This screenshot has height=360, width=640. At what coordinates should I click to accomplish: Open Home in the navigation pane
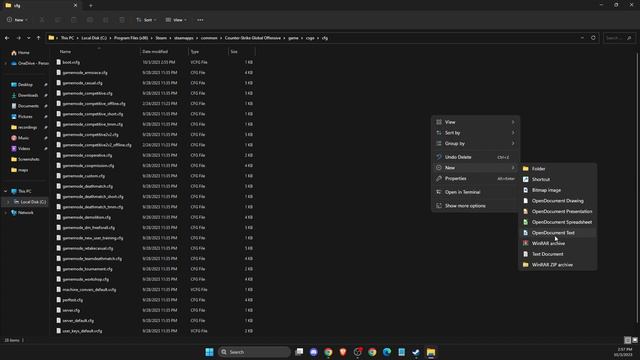coord(24,53)
